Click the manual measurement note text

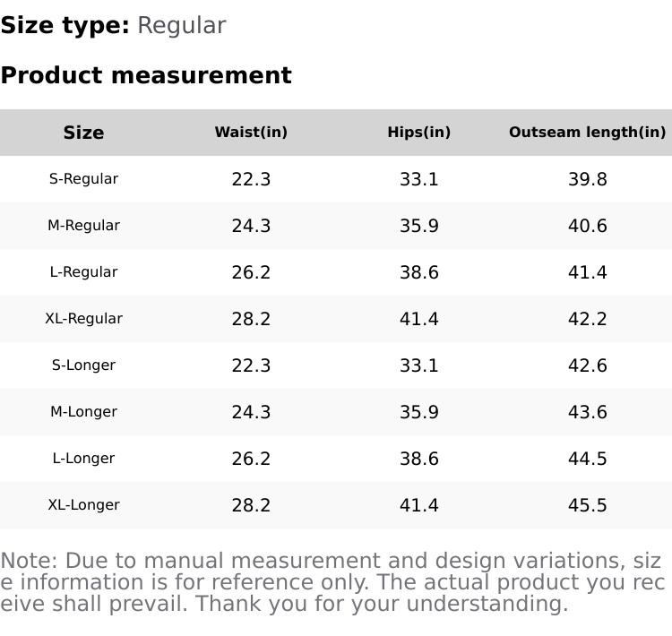coord(332,582)
